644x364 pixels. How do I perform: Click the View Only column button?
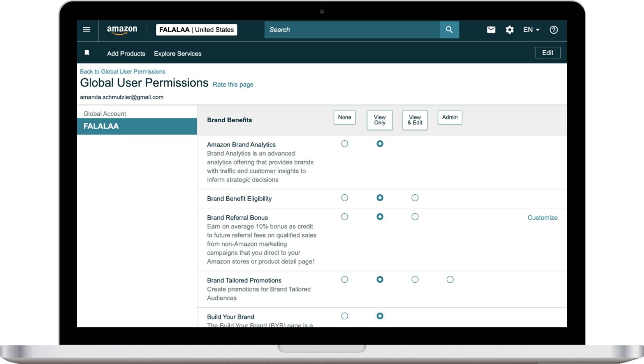click(x=380, y=120)
